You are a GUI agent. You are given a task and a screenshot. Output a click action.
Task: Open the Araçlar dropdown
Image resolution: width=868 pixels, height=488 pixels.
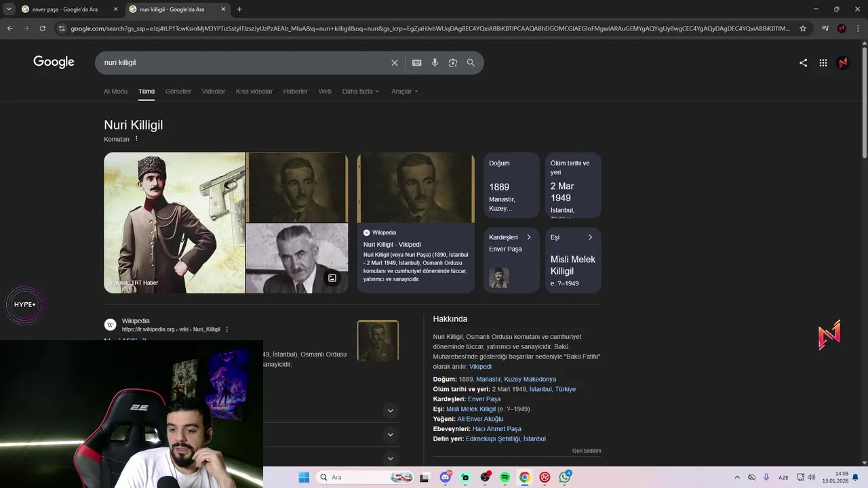[x=405, y=91]
